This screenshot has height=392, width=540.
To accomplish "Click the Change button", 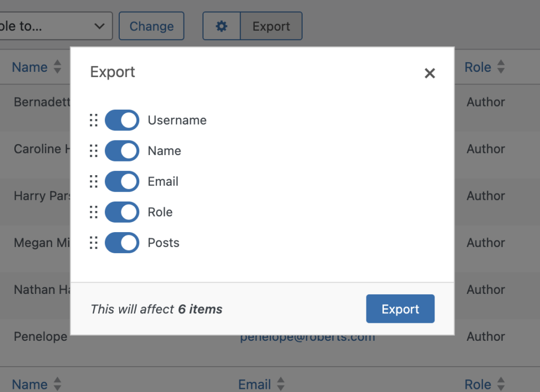I will (x=151, y=26).
